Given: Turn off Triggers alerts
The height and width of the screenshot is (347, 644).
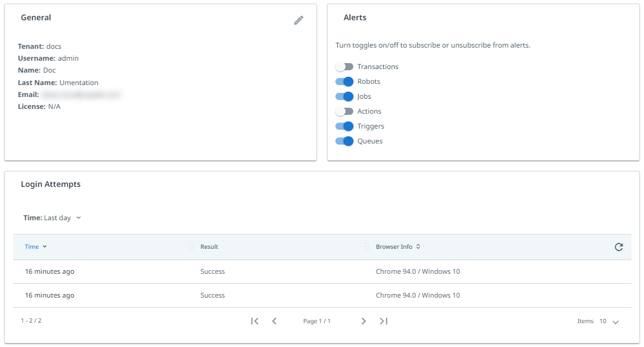Looking at the screenshot, I should tap(344, 126).
